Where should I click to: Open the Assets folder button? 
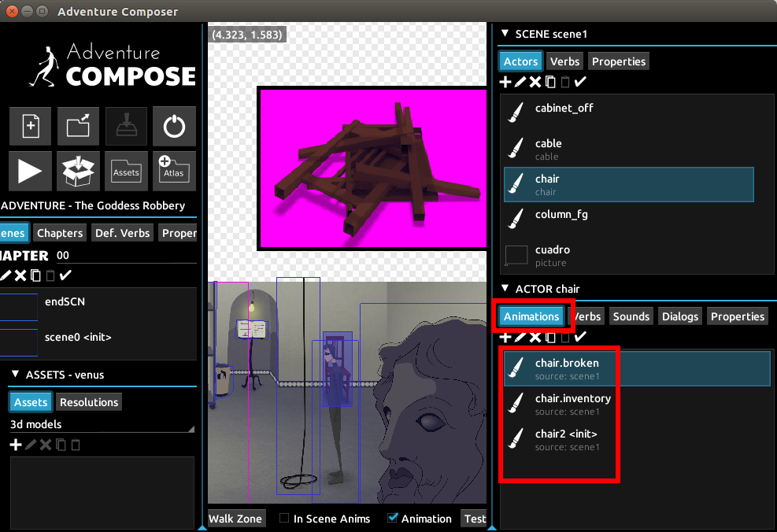click(126, 172)
